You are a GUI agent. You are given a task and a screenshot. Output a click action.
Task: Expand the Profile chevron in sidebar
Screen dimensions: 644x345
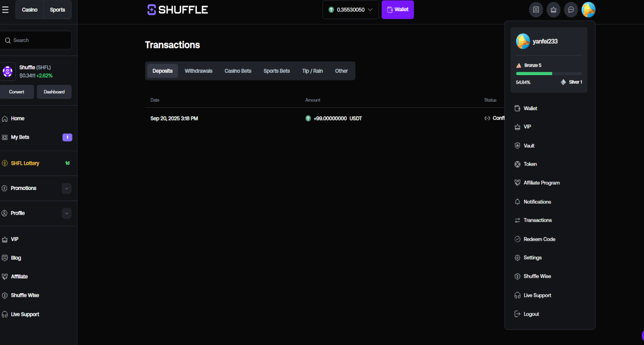click(67, 213)
